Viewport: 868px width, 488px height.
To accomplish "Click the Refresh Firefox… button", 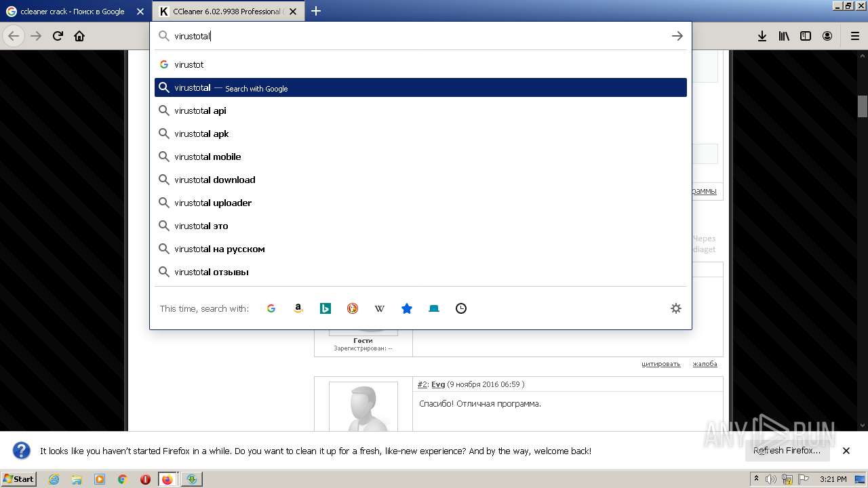I will point(787,451).
